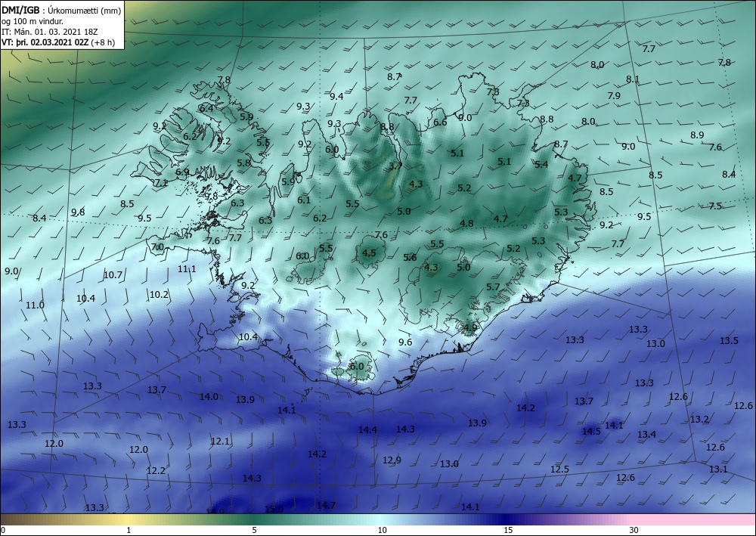The height and width of the screenshot is (536, 756).
Task: Click the 12.9 value label
Action: coord(392,460)
